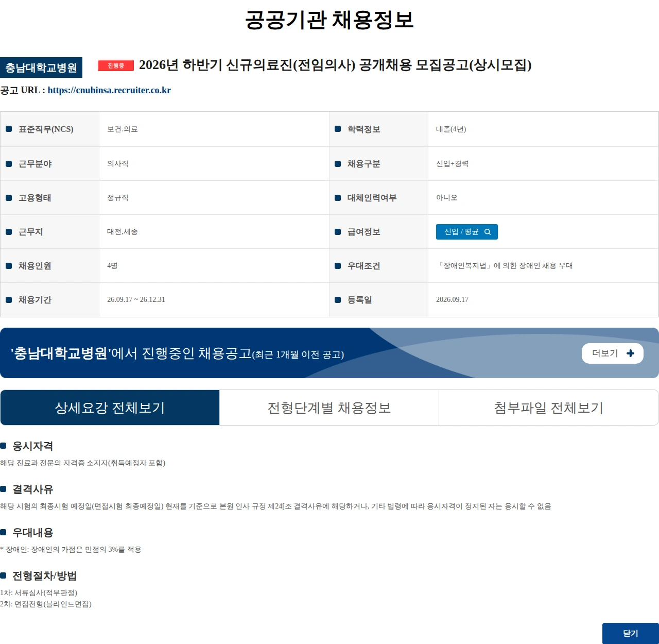Click the 충남대학교병원 organization badge
659x644 pixels.
pos(41,67)
